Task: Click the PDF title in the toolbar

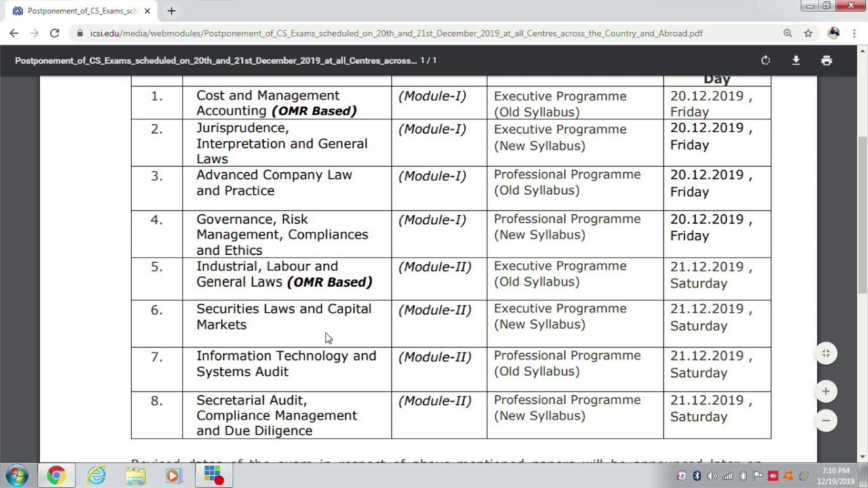Action: coord(216,60)
